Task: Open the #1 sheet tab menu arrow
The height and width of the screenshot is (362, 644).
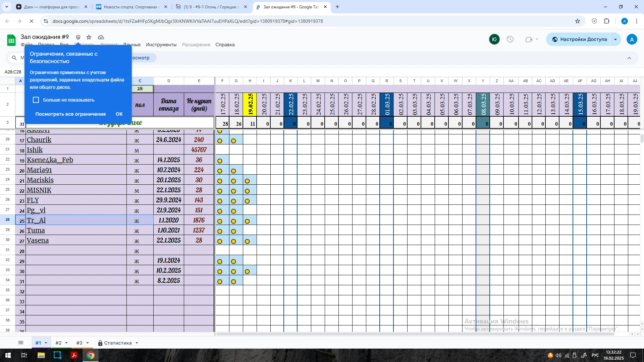Action: [46, 343]
